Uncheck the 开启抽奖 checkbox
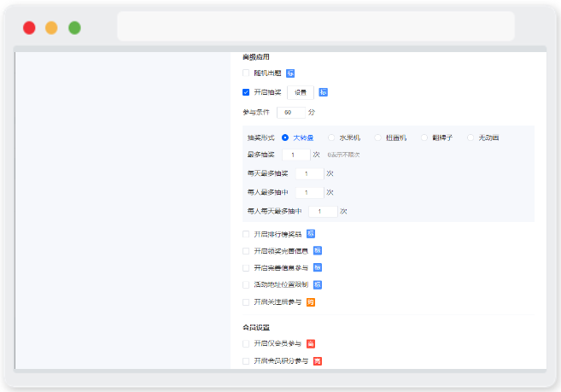Image resolution: width=561 pixels, height=392 pixels. click(x=246, y=92)
